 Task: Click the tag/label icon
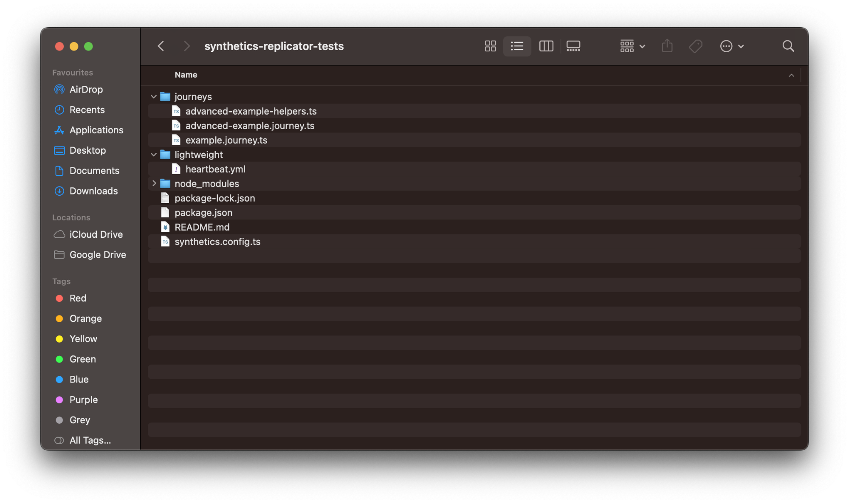coord(697,46)
